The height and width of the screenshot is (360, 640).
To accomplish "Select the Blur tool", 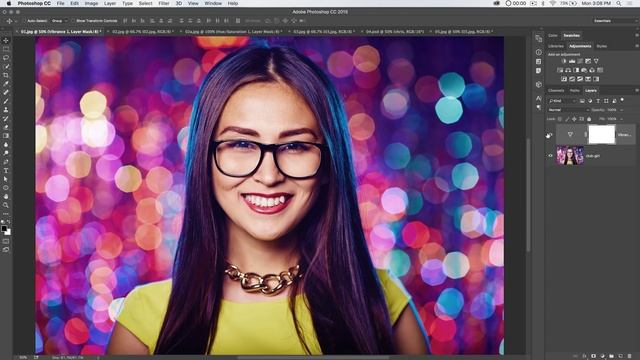I will click(6, 144).
